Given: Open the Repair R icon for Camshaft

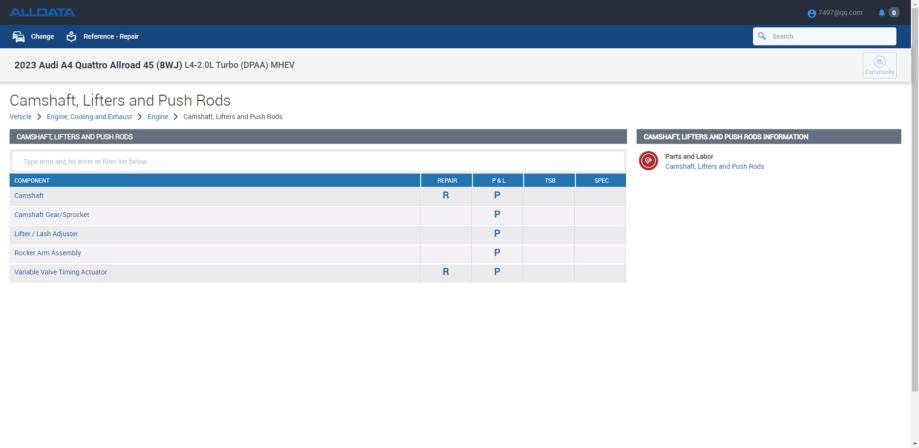Looking at the screenshot, I should [445, 195].
